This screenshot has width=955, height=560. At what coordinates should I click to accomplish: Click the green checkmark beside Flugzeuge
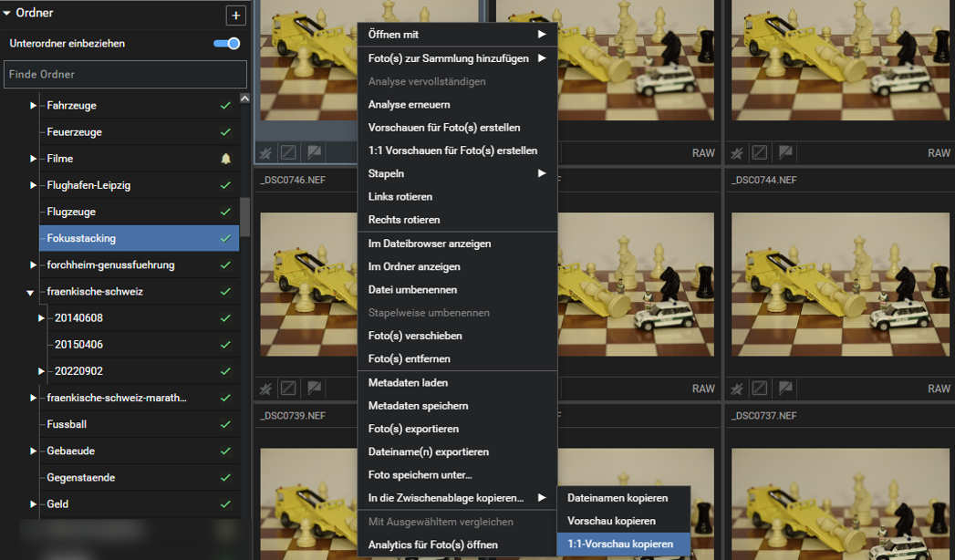[x=225, y=212]
